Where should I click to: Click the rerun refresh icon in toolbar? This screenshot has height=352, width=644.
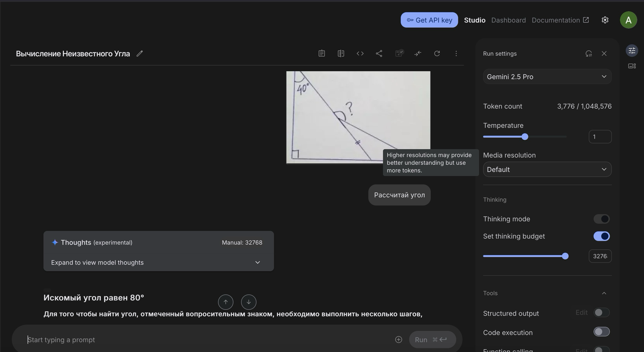tap(437, 53)
